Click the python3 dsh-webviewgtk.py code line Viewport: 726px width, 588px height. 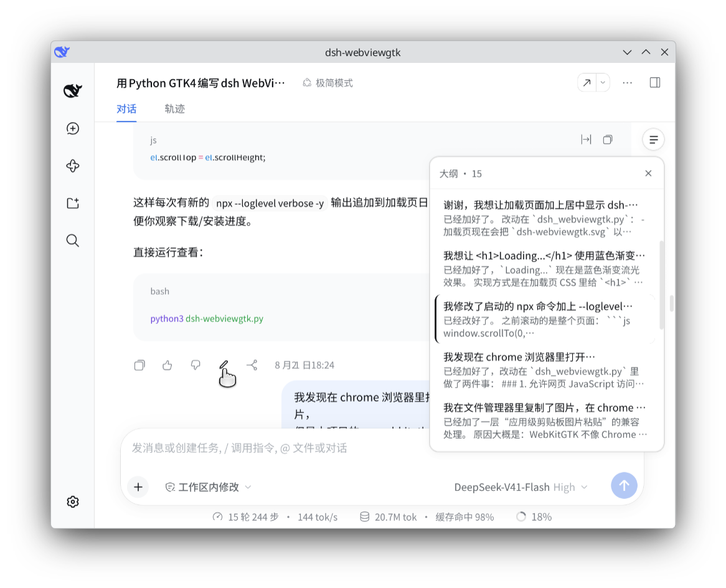pos(207,319)
